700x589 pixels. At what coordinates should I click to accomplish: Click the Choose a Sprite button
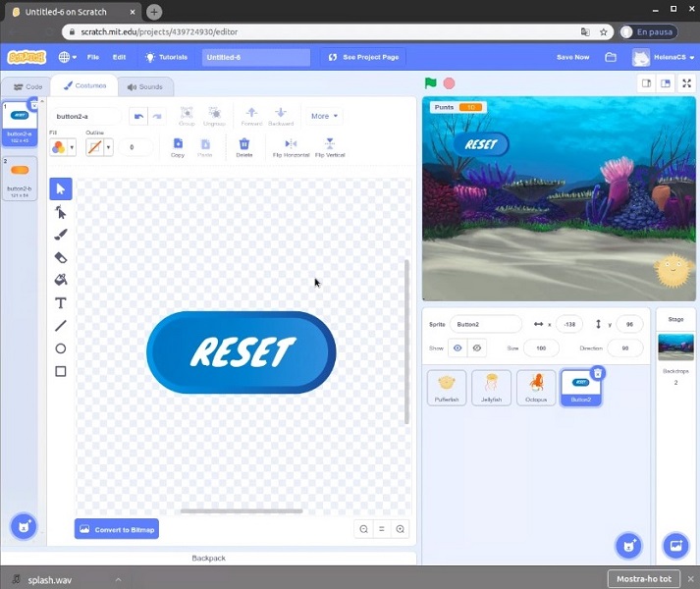[629, 545]
